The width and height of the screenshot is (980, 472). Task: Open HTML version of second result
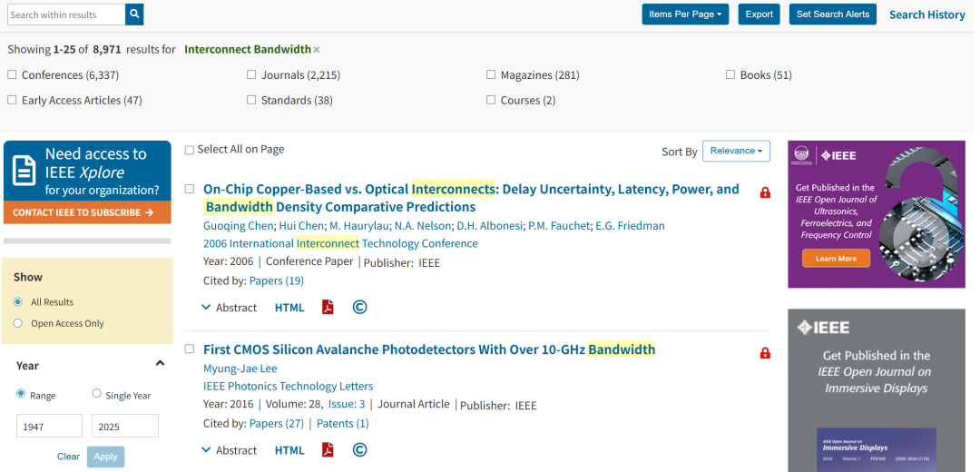[x=289, y=450]
